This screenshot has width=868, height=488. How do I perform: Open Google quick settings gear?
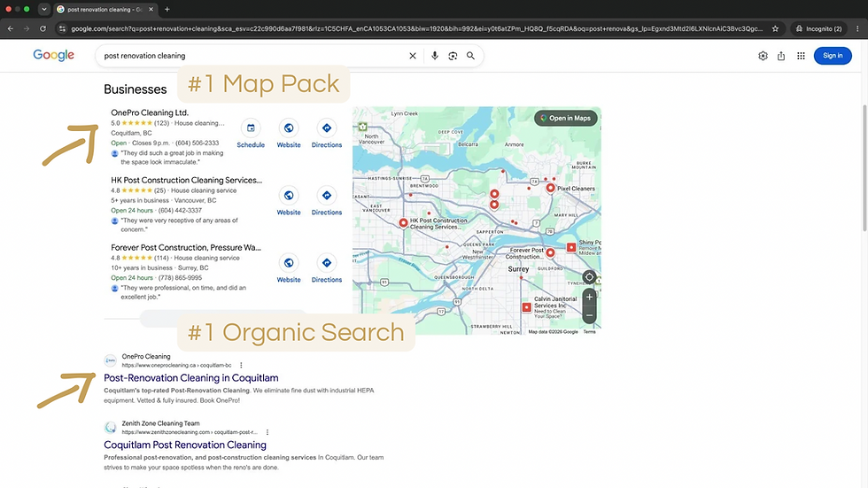(x=763, y=55)
